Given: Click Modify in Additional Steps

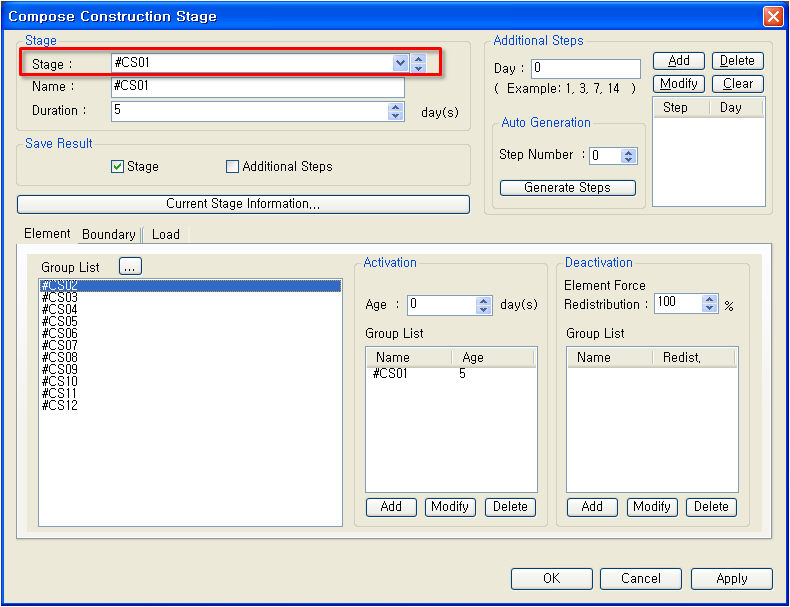Looking at the screenshot, I should (679, 84).
